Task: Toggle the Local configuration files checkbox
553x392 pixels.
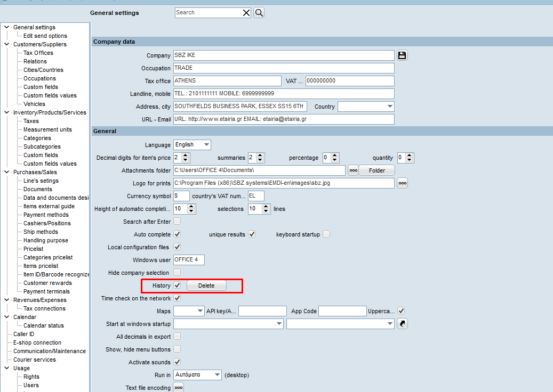Action: click(177, 247)
